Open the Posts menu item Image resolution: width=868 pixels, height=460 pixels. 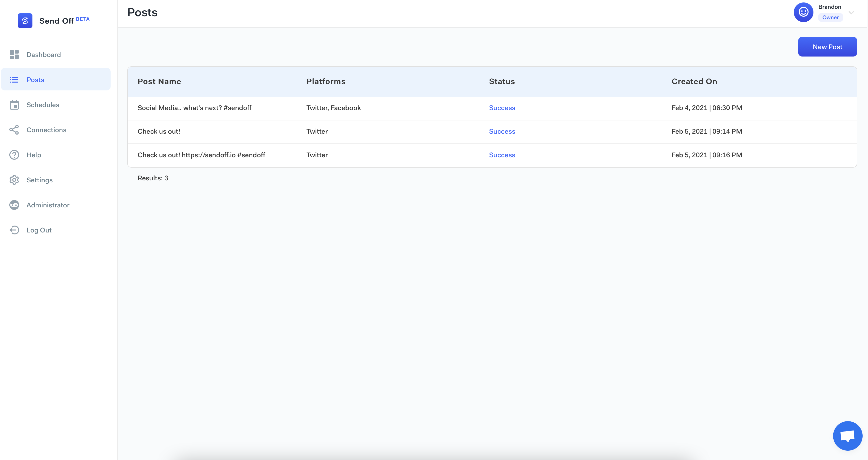pyautogui.click(x=35, y=80)
